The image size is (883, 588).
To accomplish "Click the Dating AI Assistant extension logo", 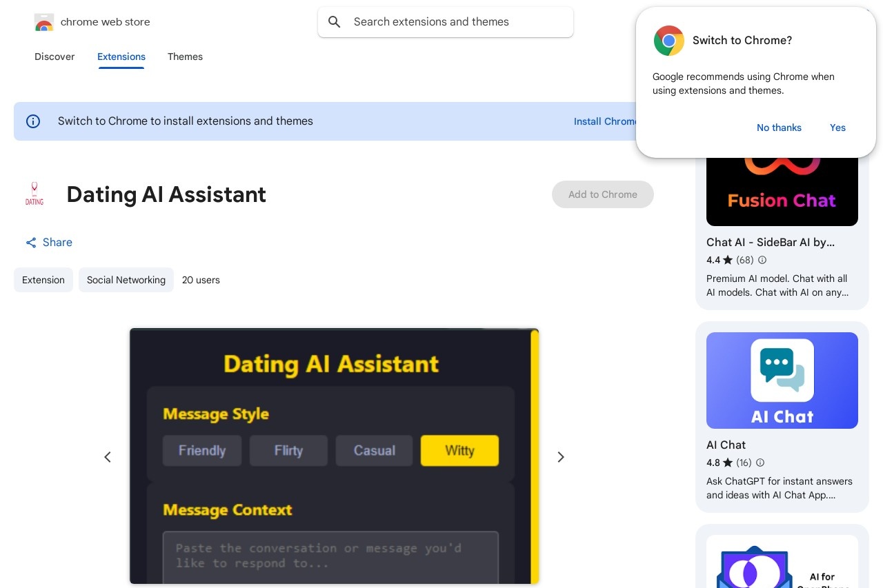I will pos(34,194).
